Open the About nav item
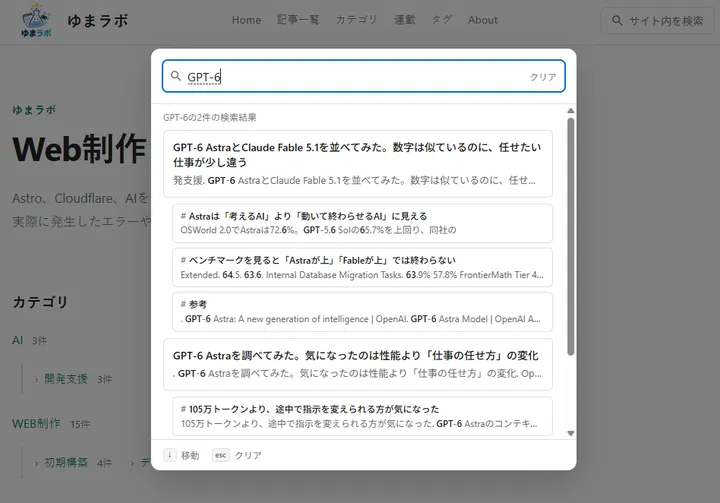 click(x=483, y=20)
